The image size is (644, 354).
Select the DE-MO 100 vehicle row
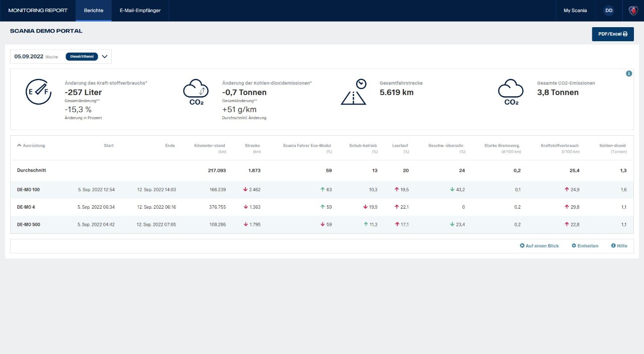pyautogui.click(x=322, y=190)
